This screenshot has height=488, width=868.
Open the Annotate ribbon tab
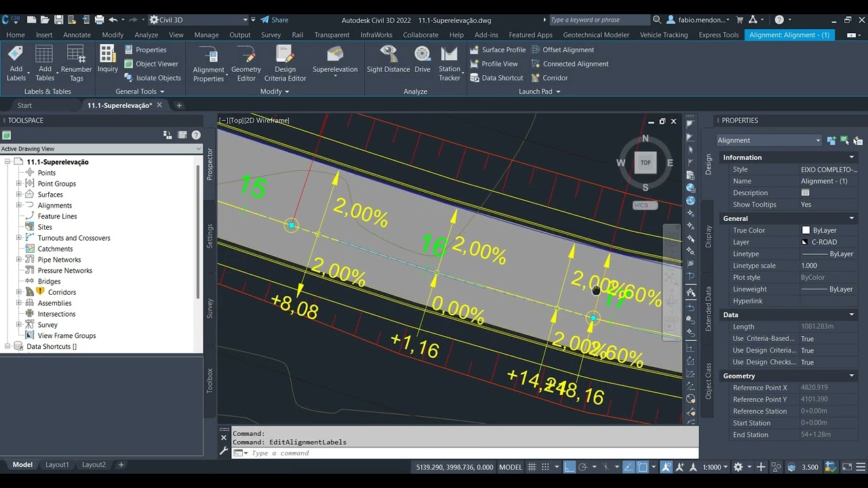tap(77, 35)
